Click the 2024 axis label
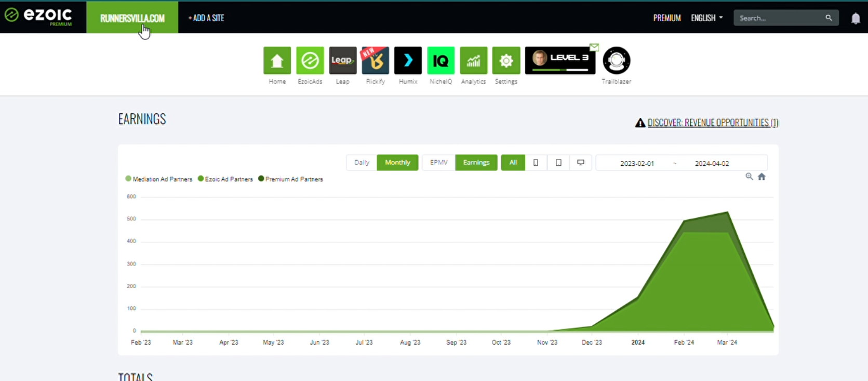The image size is (868, 381). (x=638, y=342)
